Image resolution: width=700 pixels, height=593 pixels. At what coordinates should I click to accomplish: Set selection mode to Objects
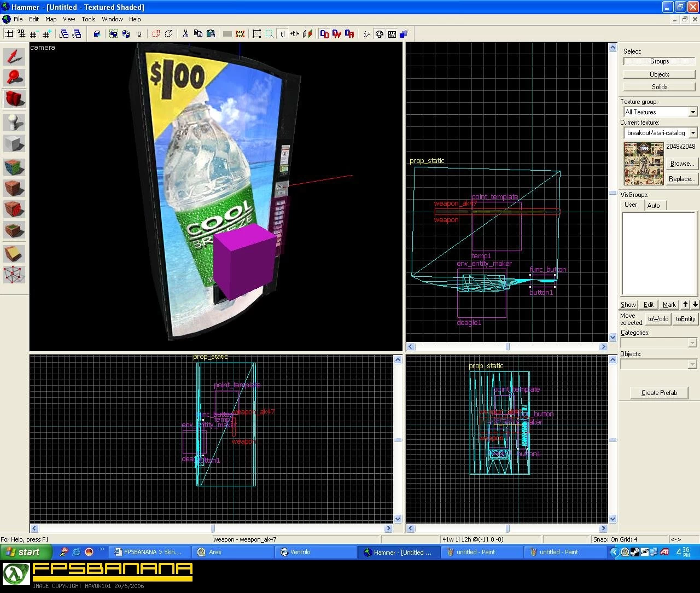[660, 74]
